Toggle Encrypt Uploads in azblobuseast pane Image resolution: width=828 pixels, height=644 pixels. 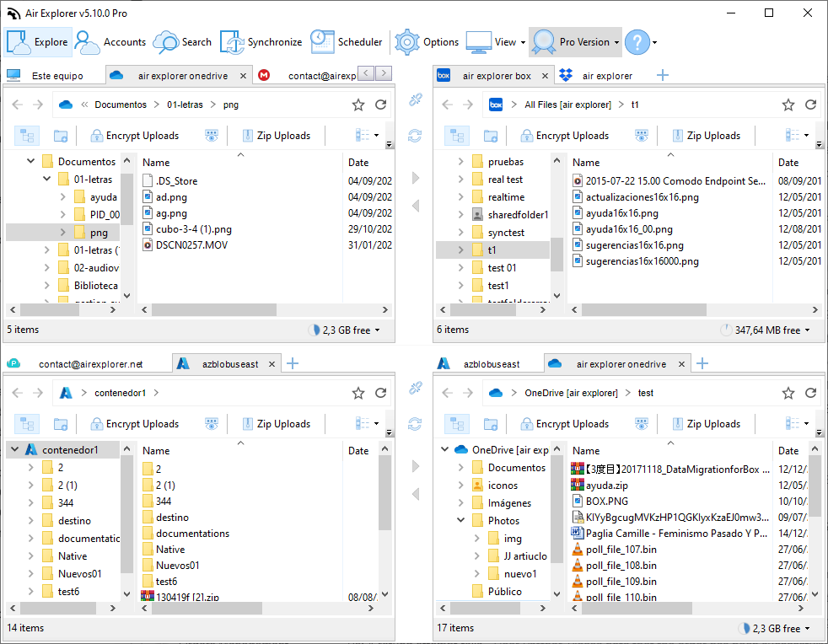coord(134,424)
